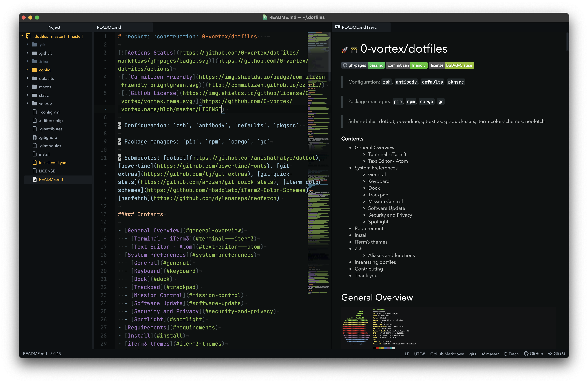Open the Git (6) changes panel
The width and height of the screenshot is (588, 383).
click(x=557, y=354)
